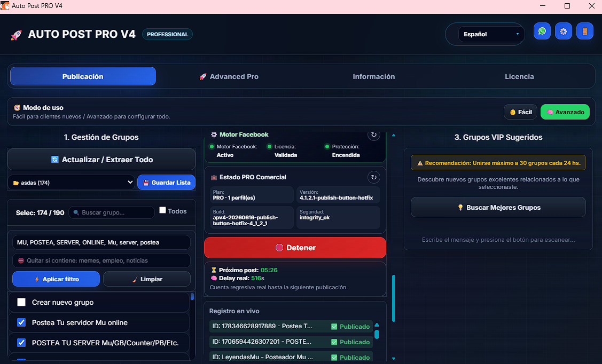Refresh the Motor Facebook status panel
Image resolution: width=602 pixels, height=364 pixels.
tap(373, 135)
